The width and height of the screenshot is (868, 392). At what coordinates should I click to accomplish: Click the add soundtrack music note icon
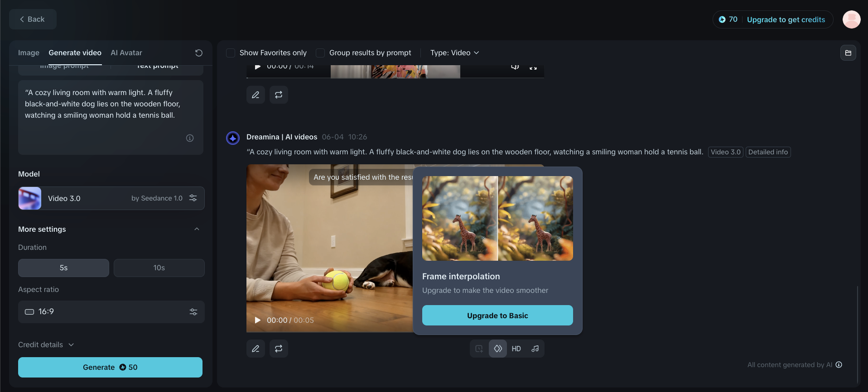(535, 349)
